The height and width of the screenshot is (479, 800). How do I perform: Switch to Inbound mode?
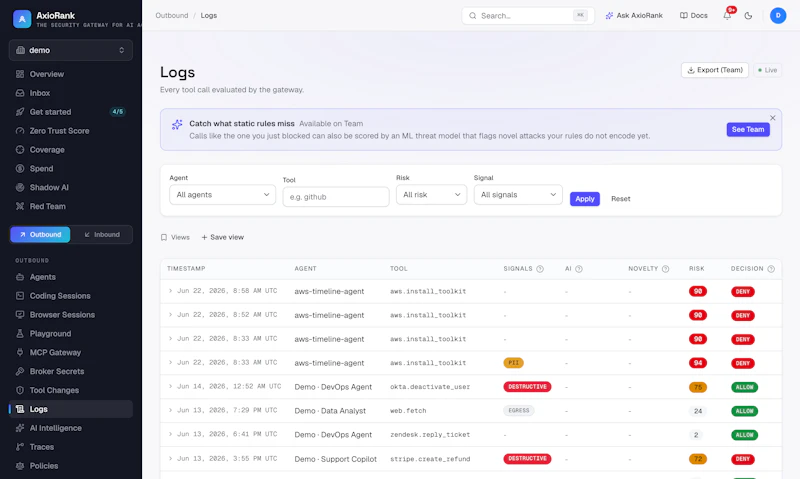pos(102,235)
